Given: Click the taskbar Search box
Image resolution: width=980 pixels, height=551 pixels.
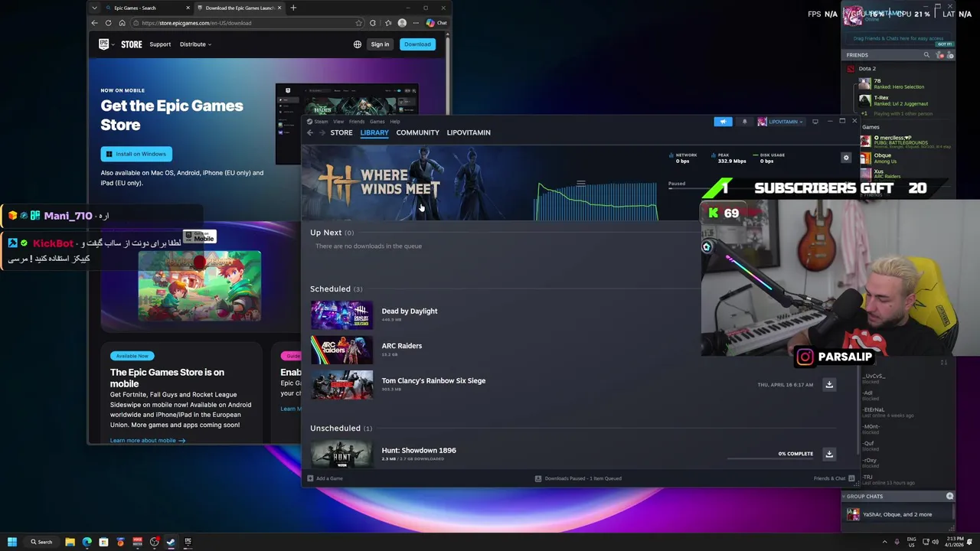Looking at the screenshot, I should pos(42,542).
